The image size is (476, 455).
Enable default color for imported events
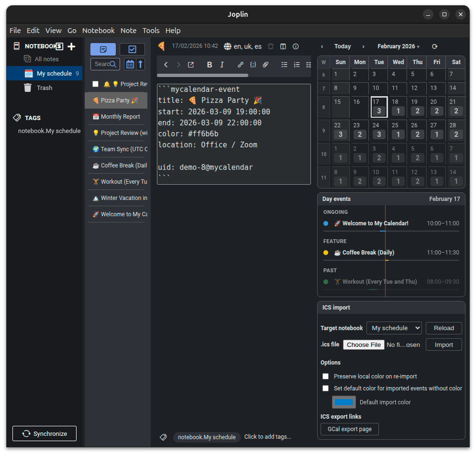click(325, 388)
